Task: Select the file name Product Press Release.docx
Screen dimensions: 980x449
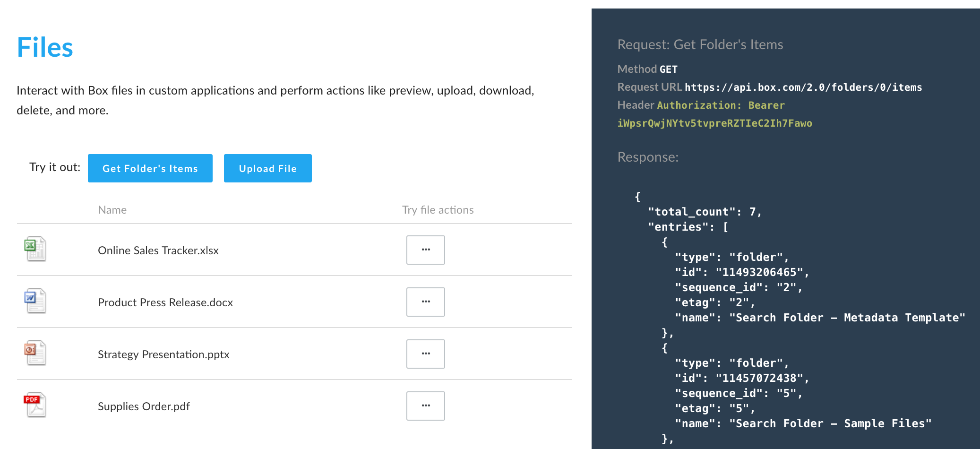Action: tap(165, 302)
